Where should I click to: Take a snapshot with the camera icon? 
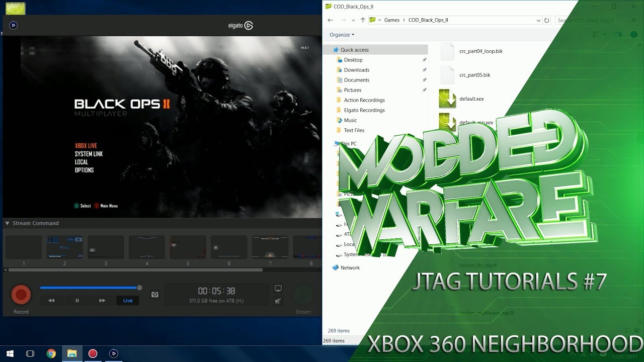point(155,295)
